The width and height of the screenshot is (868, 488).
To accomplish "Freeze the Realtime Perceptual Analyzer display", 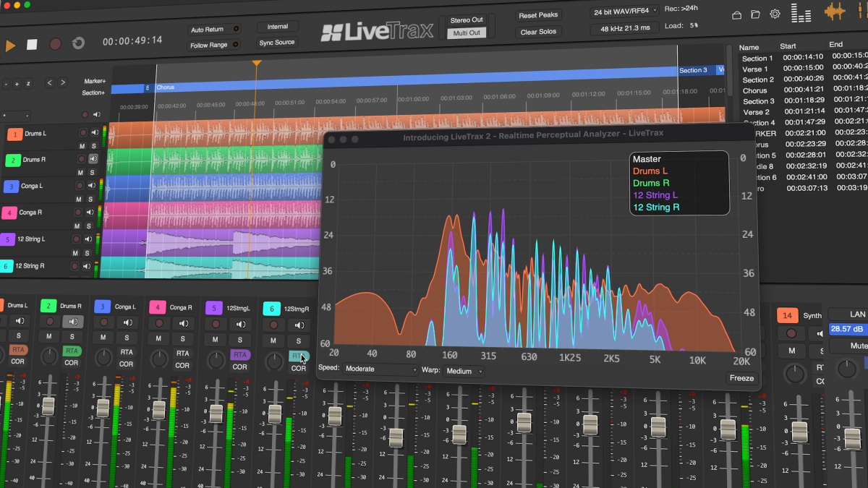I will tap(741, 378).
